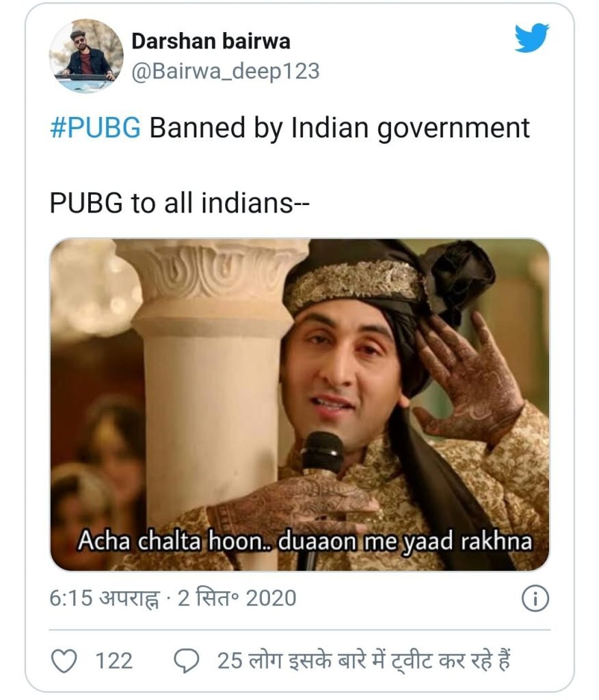Viewport: 599px width, 700px height.
Task: Open the embedded meme image
Action: click(299, 405)
